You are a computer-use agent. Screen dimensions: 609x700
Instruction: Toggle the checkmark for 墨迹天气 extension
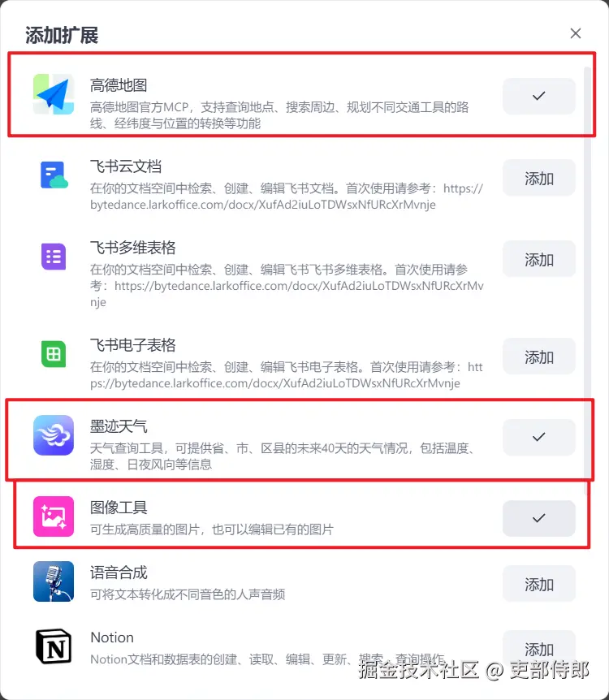(x=539, y=437)
